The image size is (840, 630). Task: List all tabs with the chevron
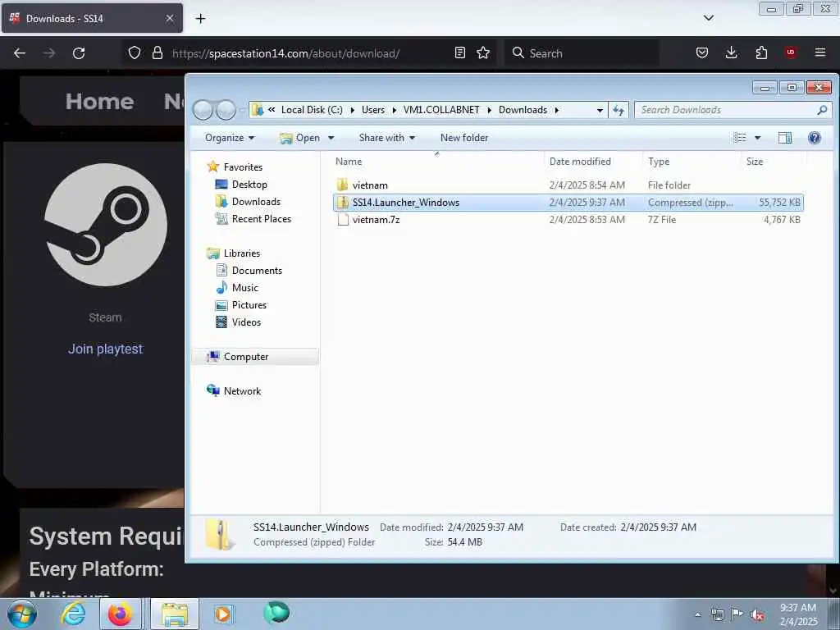[708, 18]
